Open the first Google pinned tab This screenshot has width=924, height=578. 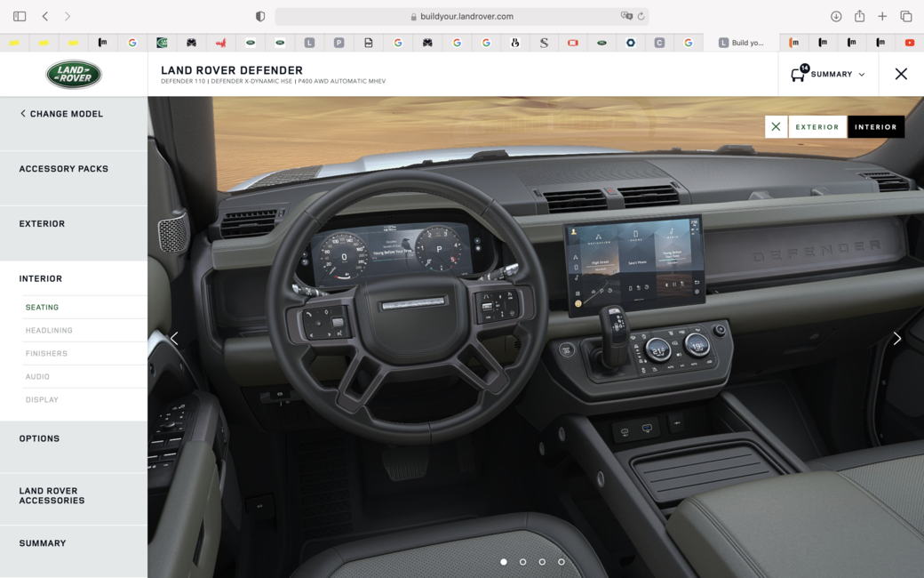pos(132,43)
